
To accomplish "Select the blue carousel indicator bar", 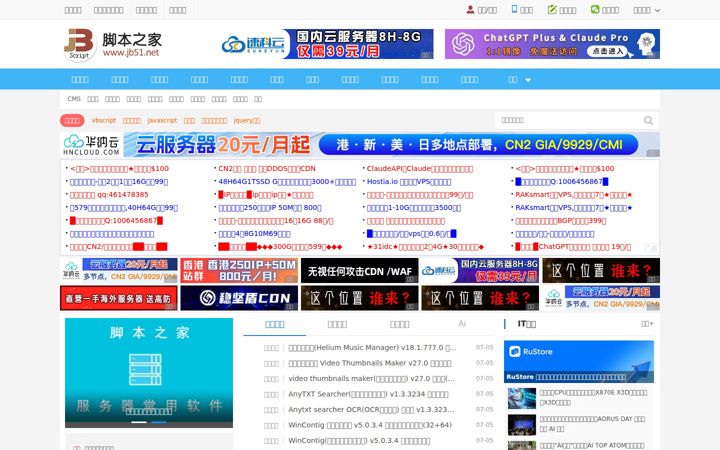I will tap(159, 422).
